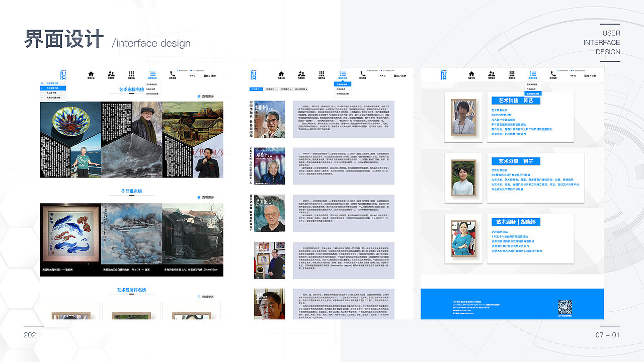The height and width of the screenshot is (362, 644).
Task: Select highlighted blue dropdown entry in right mockup
Action: coord(533,94)
